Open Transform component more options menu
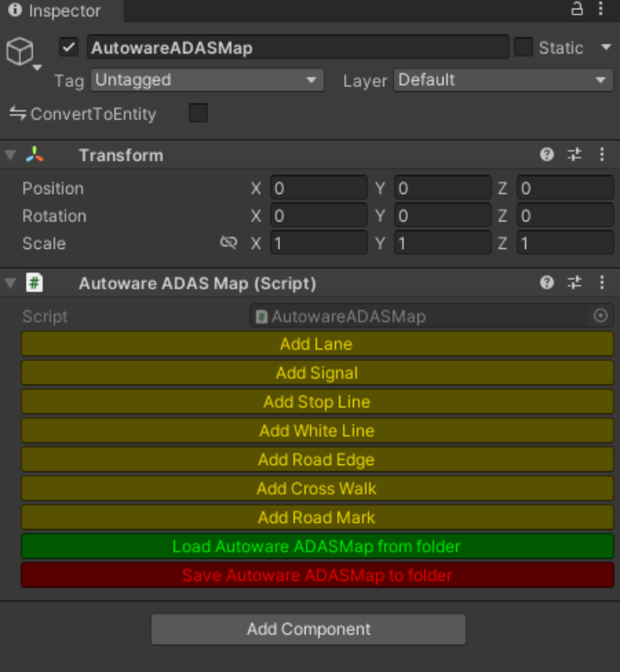This screenshot has height=672, width=620. [602, 155]
